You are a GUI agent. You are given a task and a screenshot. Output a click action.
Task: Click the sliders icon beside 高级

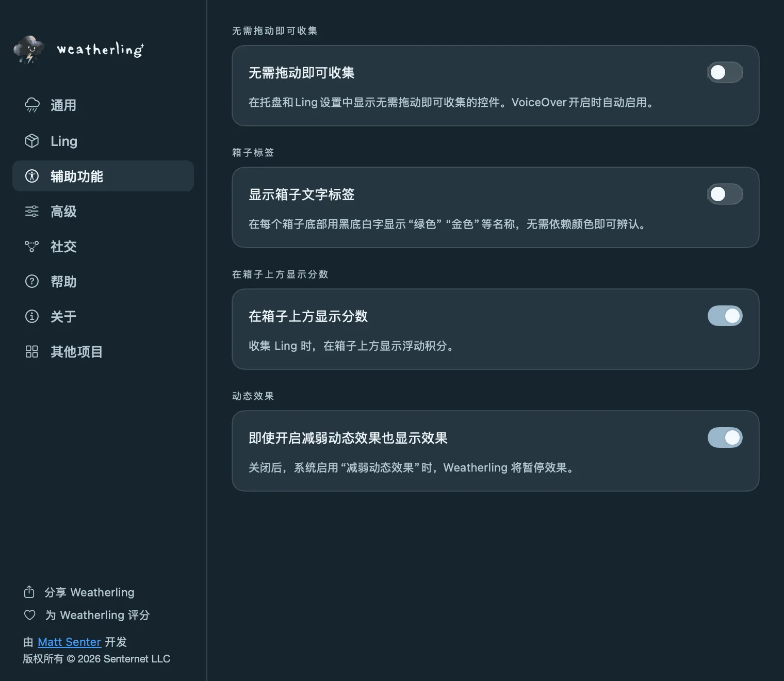32,211
